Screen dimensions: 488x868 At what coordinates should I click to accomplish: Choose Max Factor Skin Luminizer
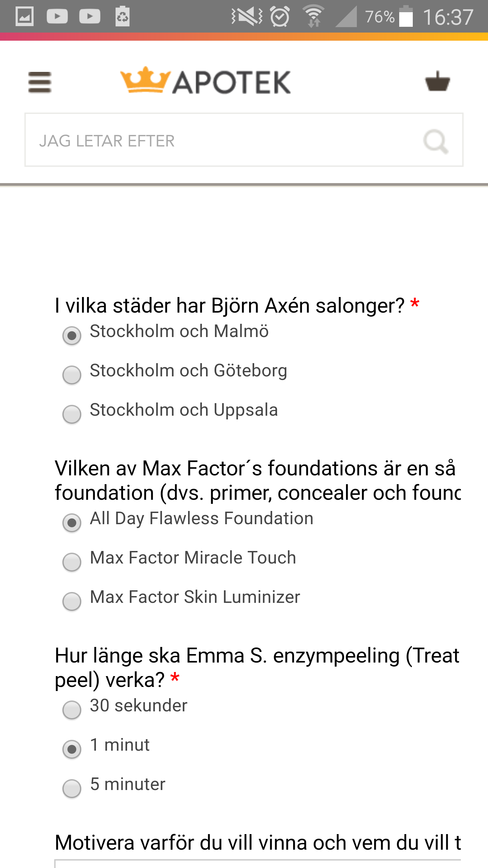click(72, 601)
